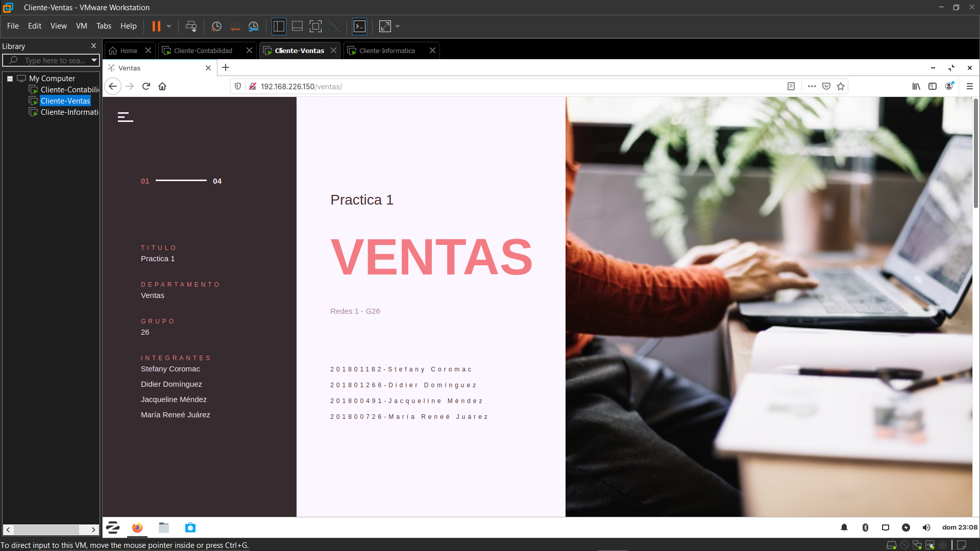Reload the Ventas page

coord(146,86)
